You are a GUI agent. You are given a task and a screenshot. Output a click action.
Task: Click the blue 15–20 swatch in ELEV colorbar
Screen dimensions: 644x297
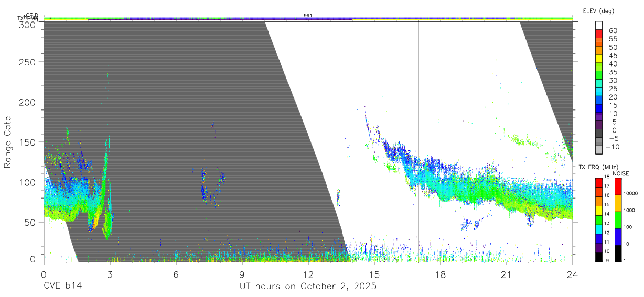click(599, 101)
